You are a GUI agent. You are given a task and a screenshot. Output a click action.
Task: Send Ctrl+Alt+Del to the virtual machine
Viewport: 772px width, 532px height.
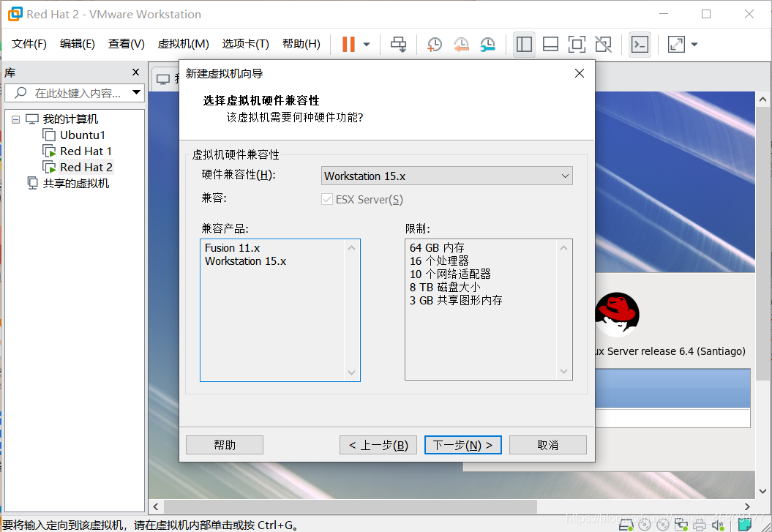(x=398, y=45)
